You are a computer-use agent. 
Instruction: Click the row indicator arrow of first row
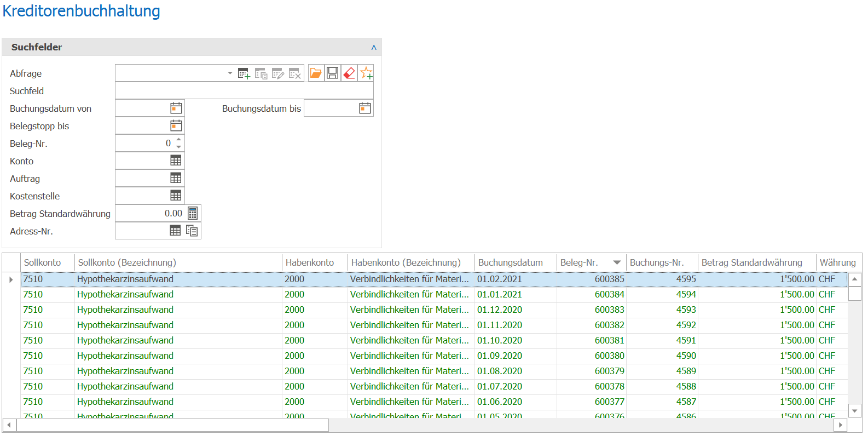pyautogui.click(x=11, y=279)
